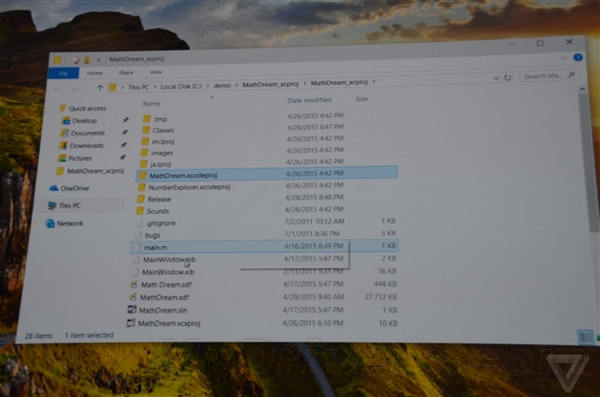Go to Local Disk (C:) in breadcrumb
600x397 pixels.
point(181,86)
